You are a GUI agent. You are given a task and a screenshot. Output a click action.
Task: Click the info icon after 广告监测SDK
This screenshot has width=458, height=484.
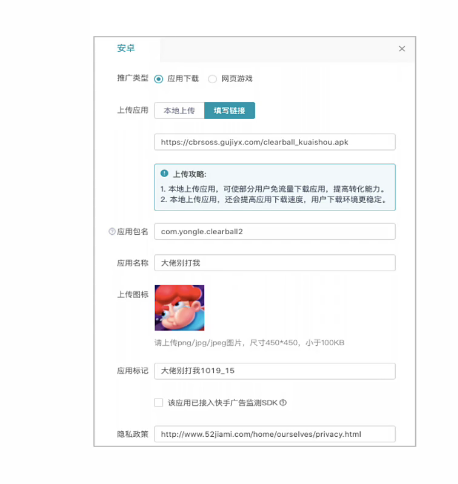(283, 402)
